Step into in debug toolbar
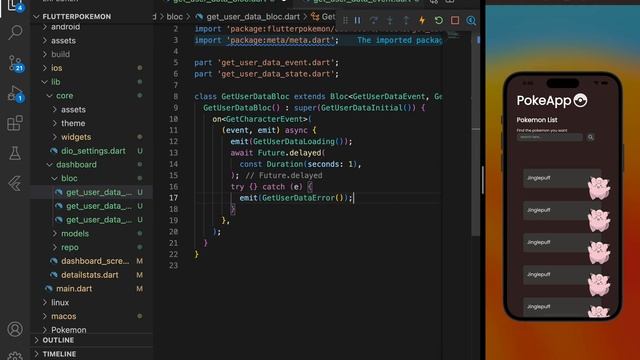Image resolution: width=640 pixels, height=360 pixels. click(390, 20)
